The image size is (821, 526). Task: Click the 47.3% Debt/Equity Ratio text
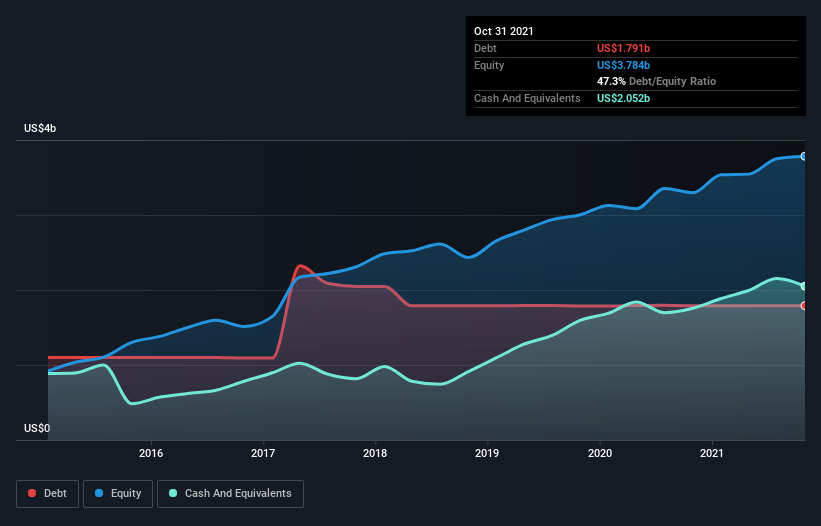coord(657,82)
